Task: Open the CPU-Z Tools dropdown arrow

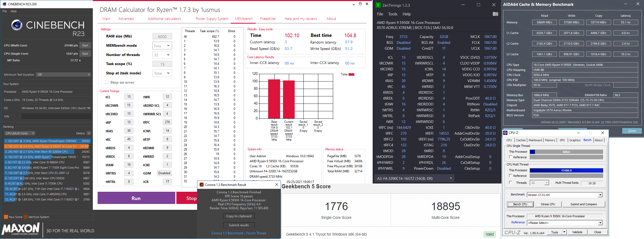Action: (x=564, y=232)
